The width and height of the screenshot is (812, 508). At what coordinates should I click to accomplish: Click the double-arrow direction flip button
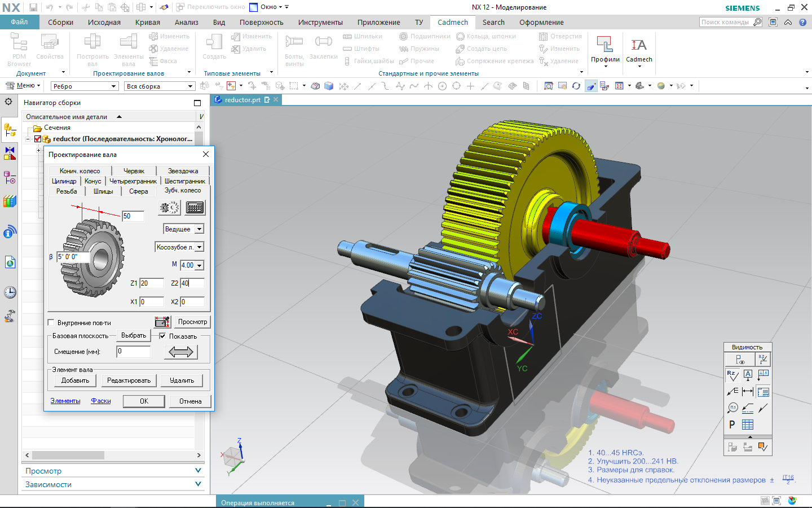tap(181, 352)
